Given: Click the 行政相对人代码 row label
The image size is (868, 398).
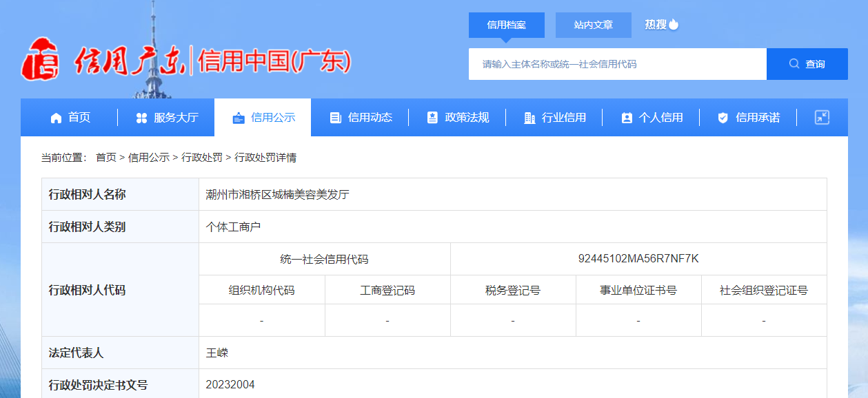Looking at the screenshot, I should tap(88, 290).
